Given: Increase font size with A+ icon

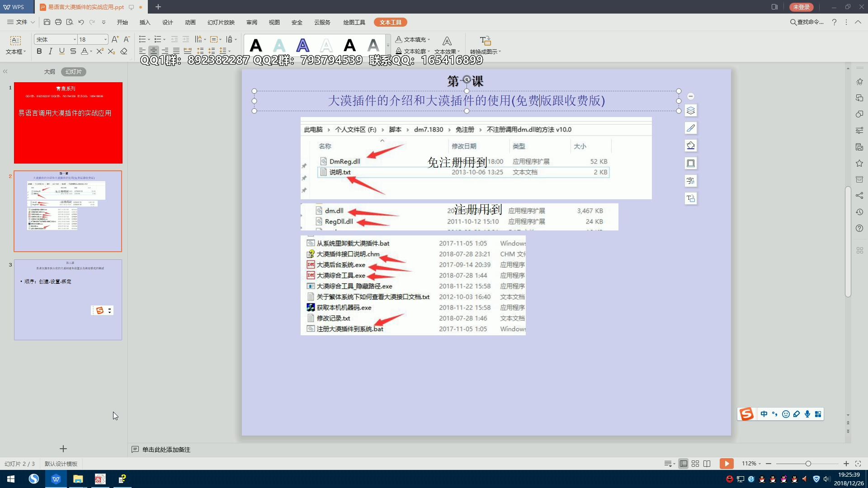Looking at the screenshot, I should coord(115,39).
